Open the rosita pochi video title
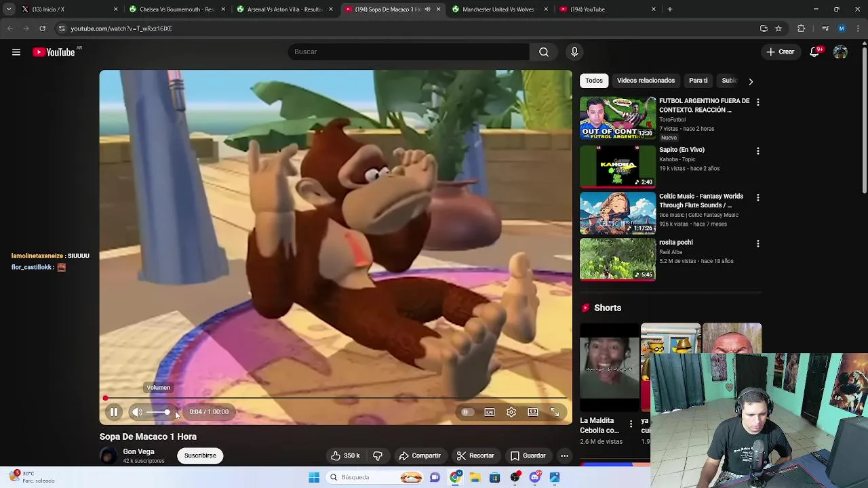 pos(676,242)
